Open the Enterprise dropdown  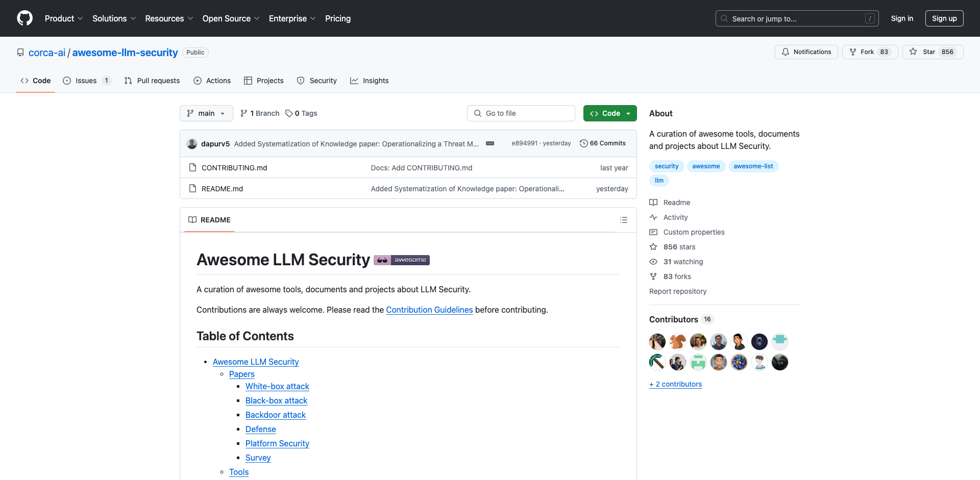pyautogui.click(x=292, y=18)
